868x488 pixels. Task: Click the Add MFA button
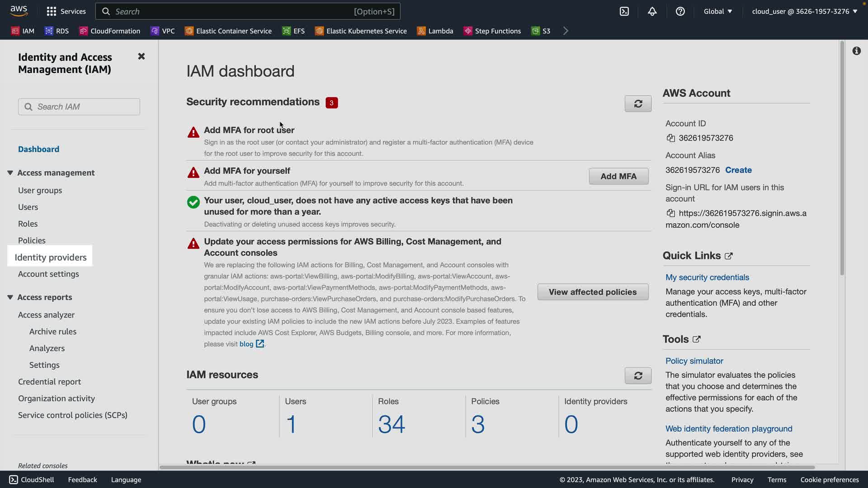point(618,176)
